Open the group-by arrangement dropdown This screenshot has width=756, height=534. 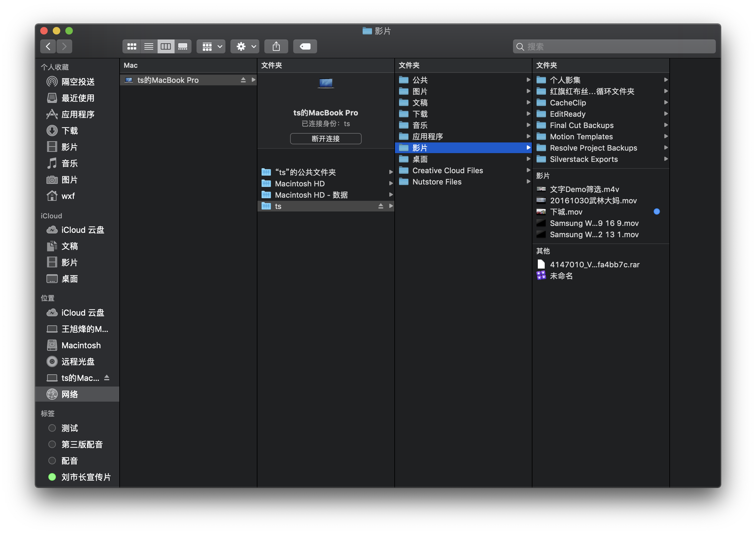coord(211,46)
